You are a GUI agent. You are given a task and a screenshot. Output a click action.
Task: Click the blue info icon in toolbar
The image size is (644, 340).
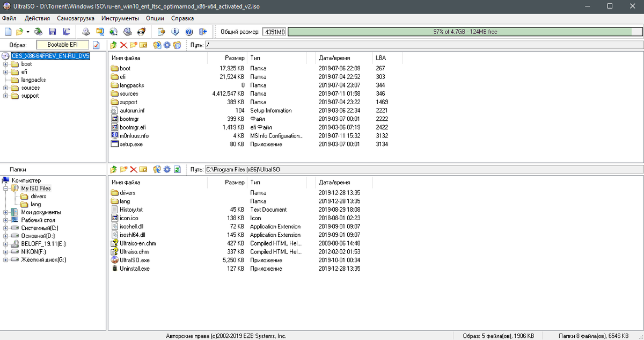pyautogui.click(x=175, y=32)
